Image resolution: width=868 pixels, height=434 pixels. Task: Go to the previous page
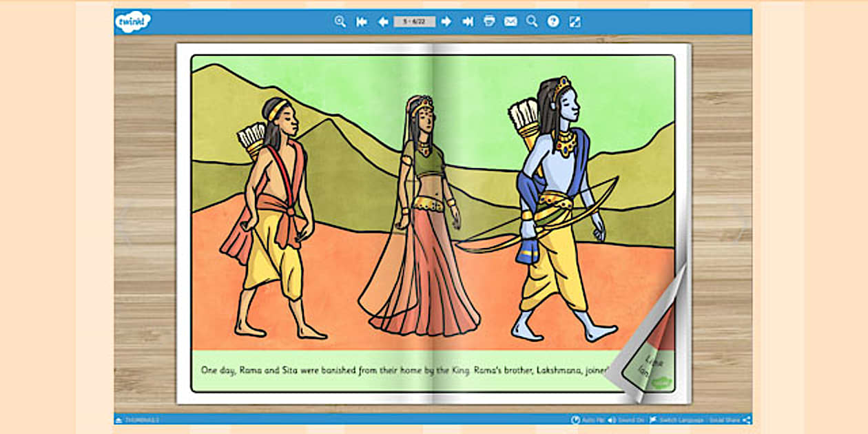click(x=384, y=21)
